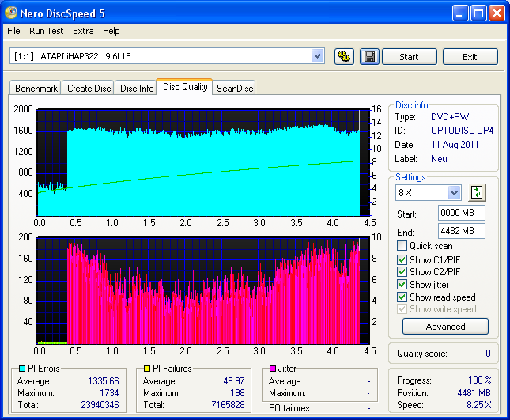Open the drive options icon next to the drive list
This screenshot has height=420, width=510.
pyautogui.click(x=344, y=57)
